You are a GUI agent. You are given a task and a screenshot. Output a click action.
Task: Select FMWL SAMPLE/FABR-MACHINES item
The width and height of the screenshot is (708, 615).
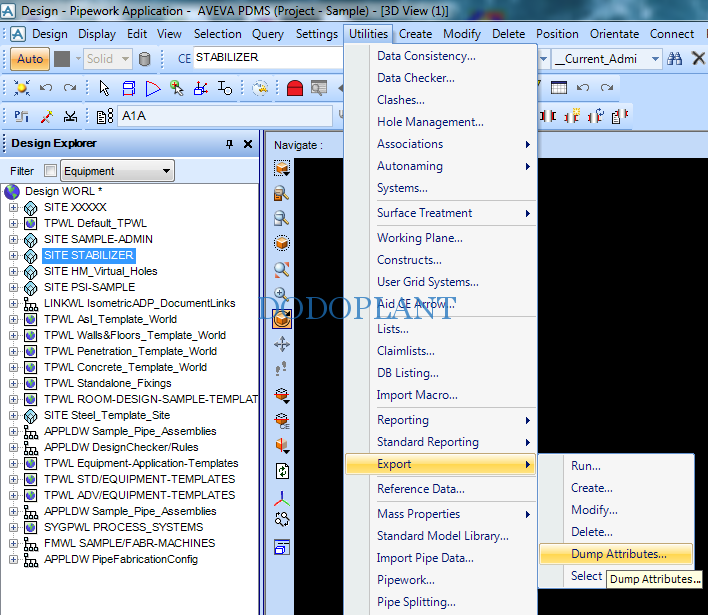[x=129, y=543]
